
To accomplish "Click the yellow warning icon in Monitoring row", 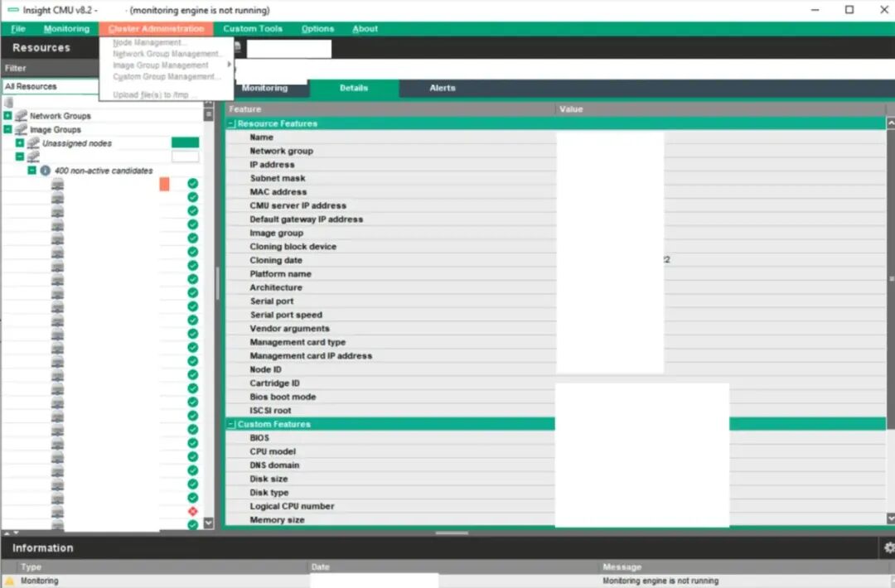I will point(10,581).
